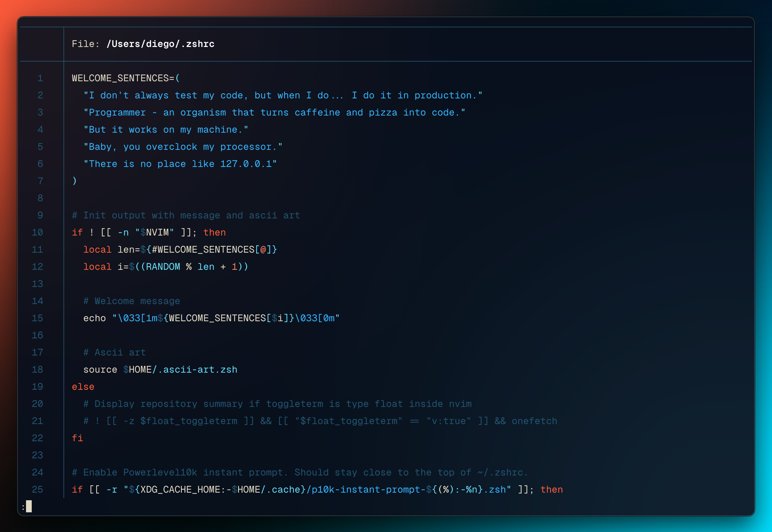Image resolution: width=772 pixels, height=532 pixels.
Task: Click line number 11 in the gutter
Action: point(37,250)
